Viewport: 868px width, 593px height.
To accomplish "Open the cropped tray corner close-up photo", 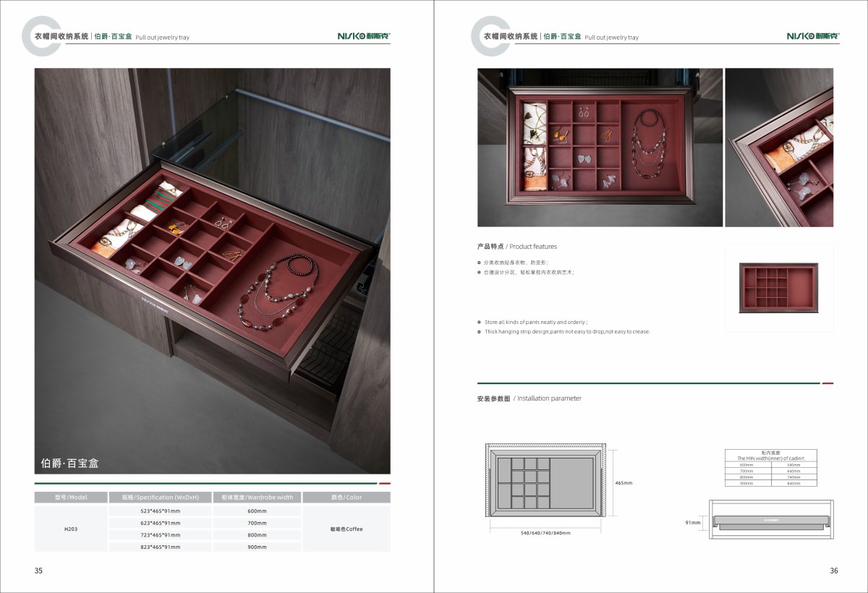I will 778,148.
